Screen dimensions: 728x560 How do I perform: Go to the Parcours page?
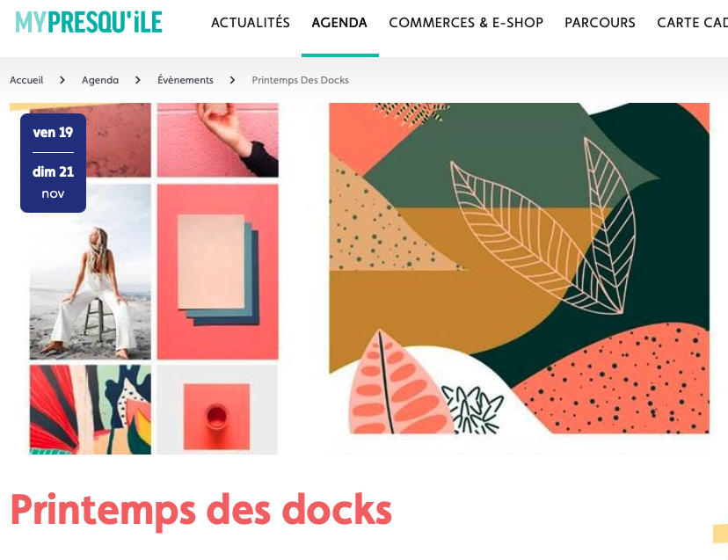pyautogui.click(x=600, y=22)
